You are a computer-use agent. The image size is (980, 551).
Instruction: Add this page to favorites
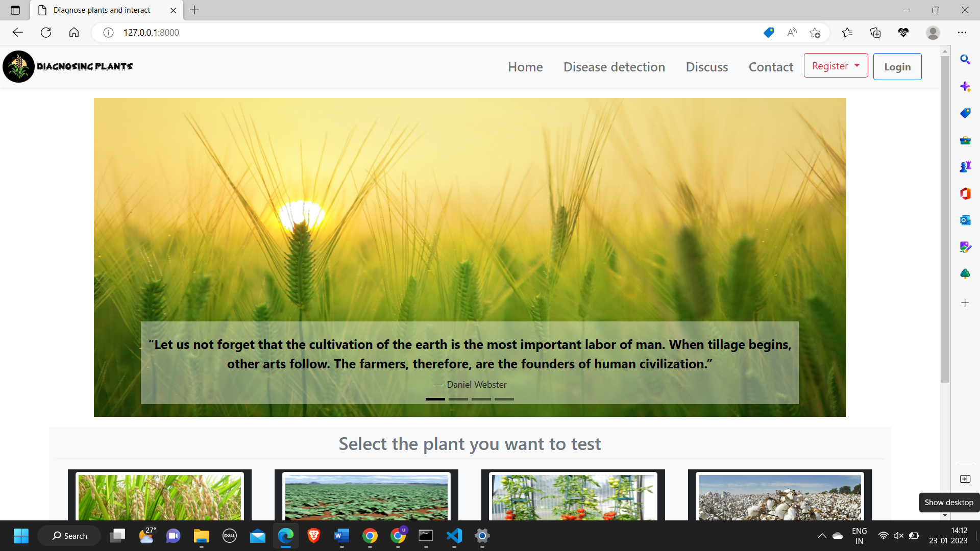815,33
